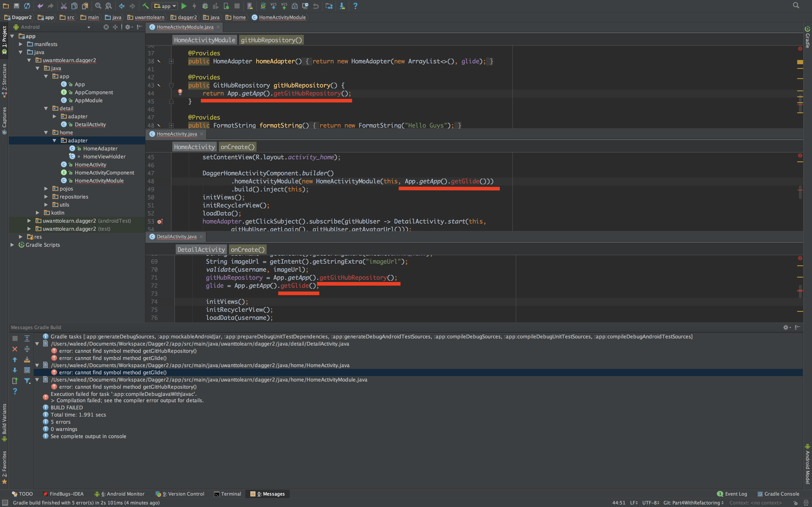The width and height of the screenshot is (812, 507).
Task: Click the red X close Messages icon
Action: [x=15, y=349]
